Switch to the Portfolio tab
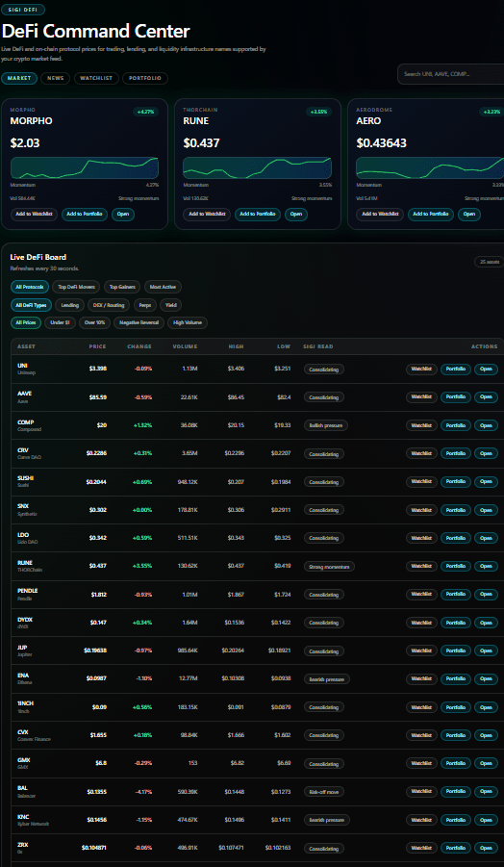 click(x=145, y=79)
